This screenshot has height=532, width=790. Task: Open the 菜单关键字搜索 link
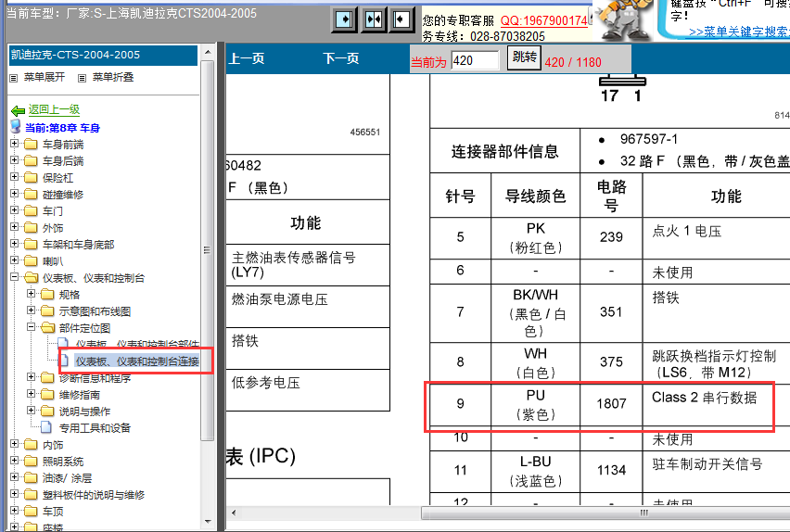click(739, 32)
